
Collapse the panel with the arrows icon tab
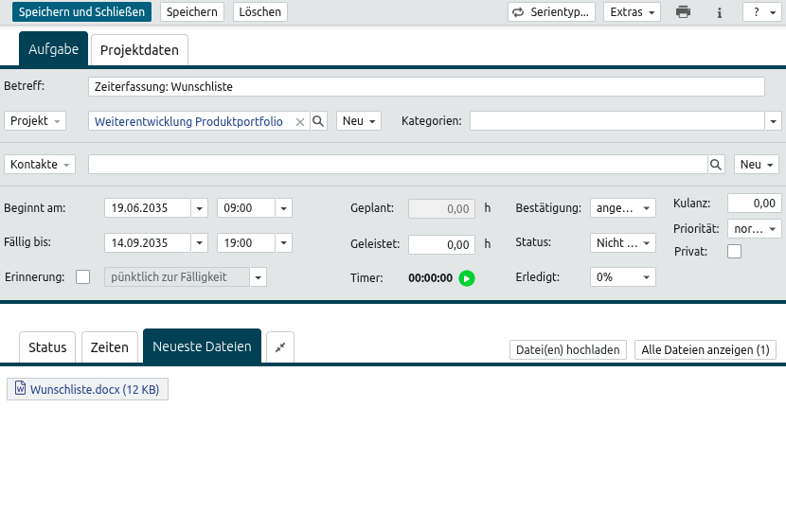(x=280, y=347)
